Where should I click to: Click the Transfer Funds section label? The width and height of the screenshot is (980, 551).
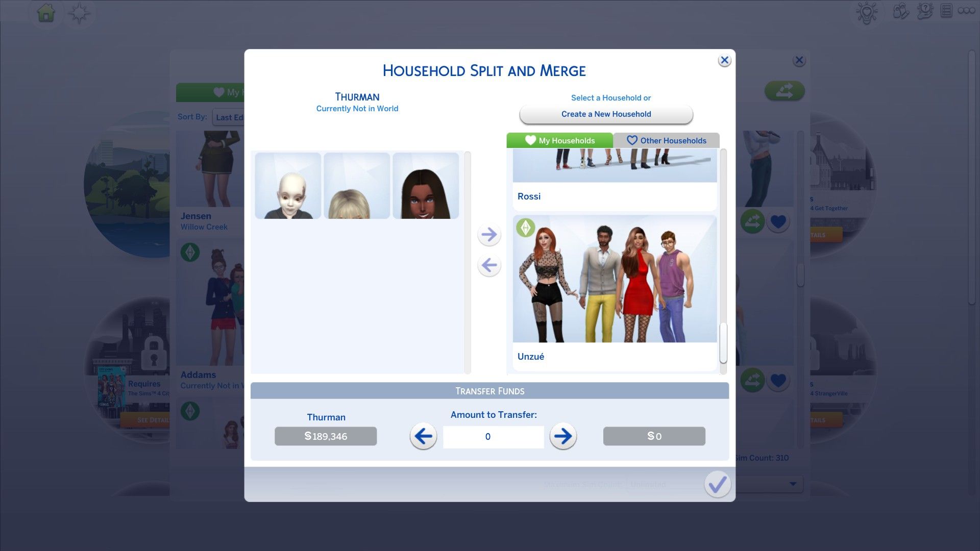pos(489,390)
